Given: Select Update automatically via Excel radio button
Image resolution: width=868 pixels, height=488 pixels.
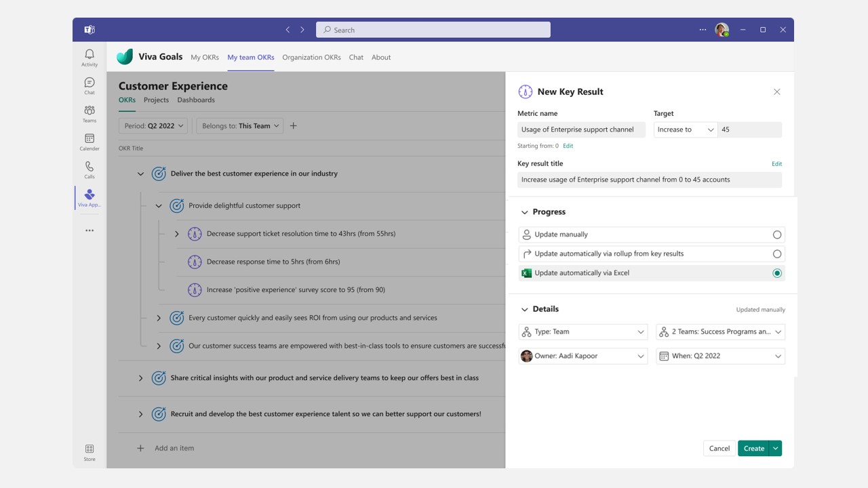Looking at the screenshot, I should pyautogui.click(x=777, y=273).
